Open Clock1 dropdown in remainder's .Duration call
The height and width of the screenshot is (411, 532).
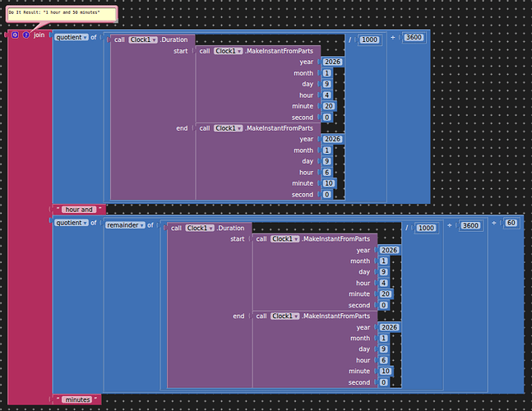click(x=200, y=228)
